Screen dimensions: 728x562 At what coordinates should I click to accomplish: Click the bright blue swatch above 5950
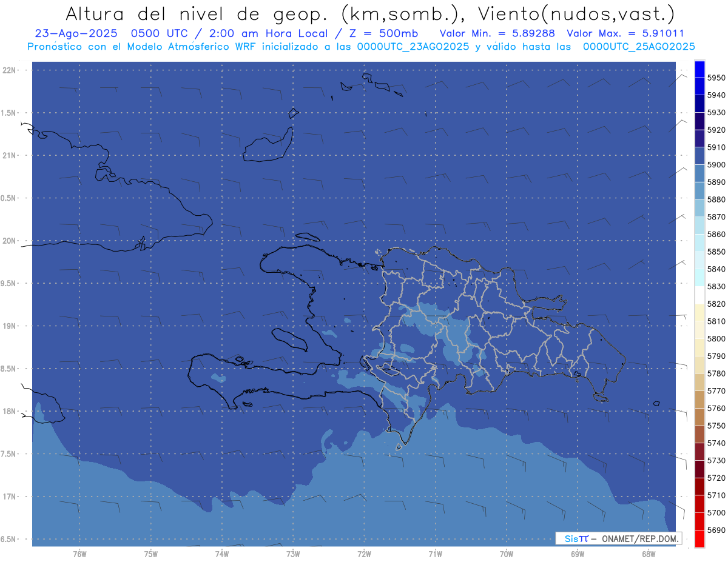(699, 69)
